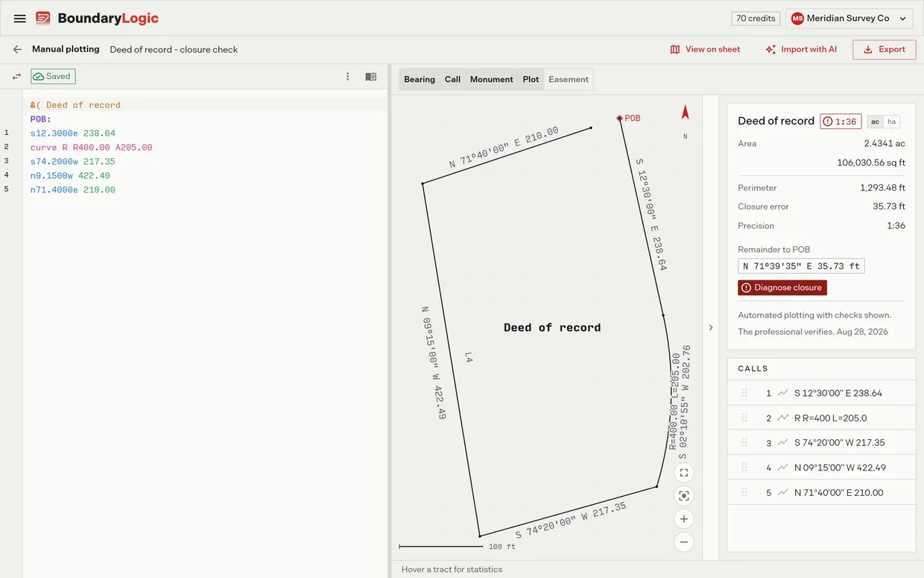Center the plot with the focus icon
This screenshot has height=578, width=924.
pos(684,496)
